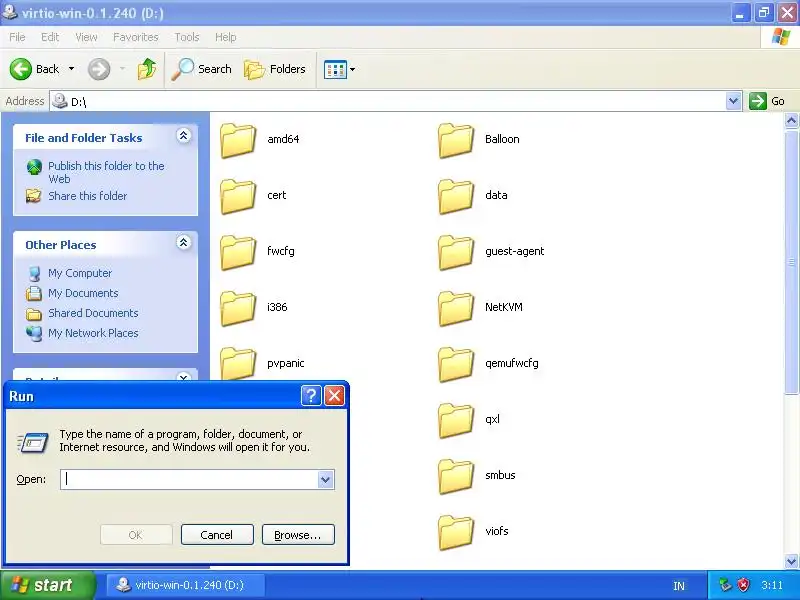Image resolution: width=800 pixels, height=600 pixels.
Task: Select the pvpanic folder icon
Action: click(238, 363)
